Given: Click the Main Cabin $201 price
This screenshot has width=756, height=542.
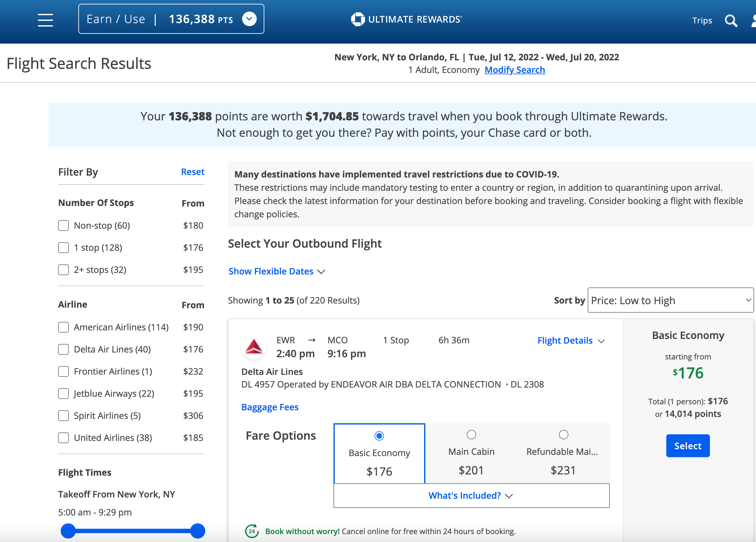Looking at the screenshot, I should coord(471,471).
